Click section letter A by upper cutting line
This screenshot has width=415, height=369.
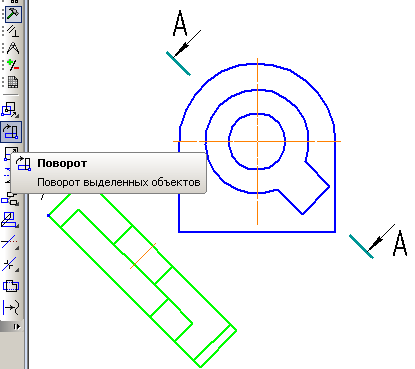(x=180, y=23)
